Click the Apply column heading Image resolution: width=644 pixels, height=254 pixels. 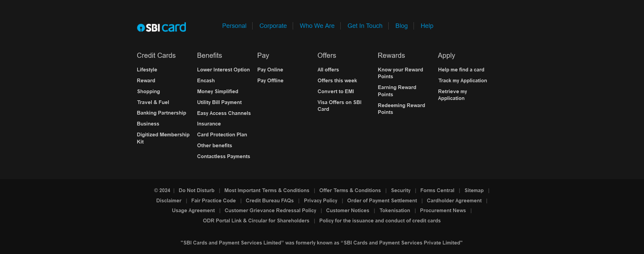(447, 55)
